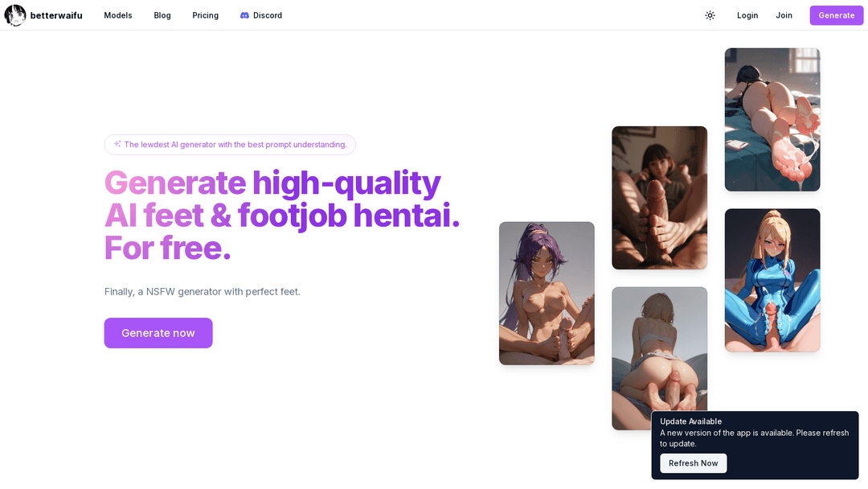Click the Refresh Now button
This screenshot has width=868, height=489.
coord(693,463)
